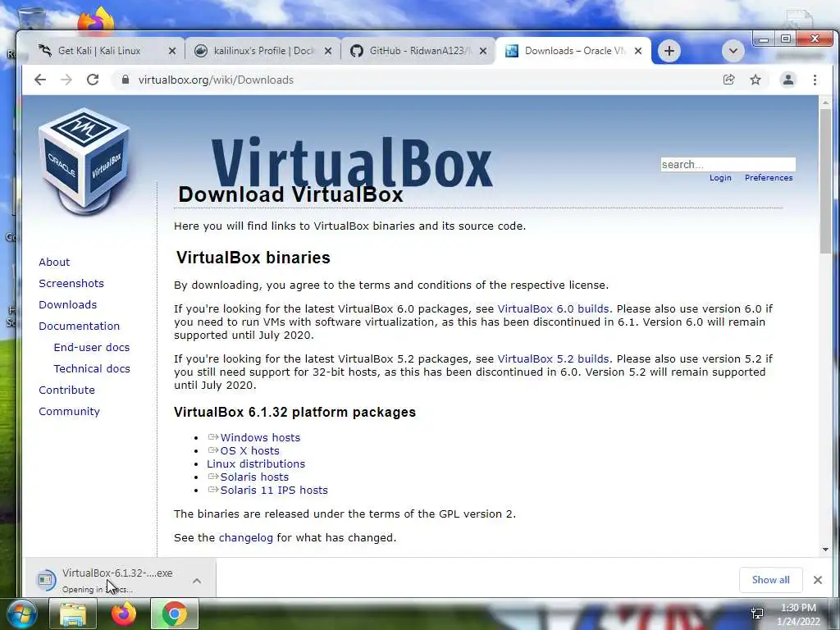Click the page scrollbar down arrow
The height and width of the screenshot is (630, 840).
(x=825, y=549)
